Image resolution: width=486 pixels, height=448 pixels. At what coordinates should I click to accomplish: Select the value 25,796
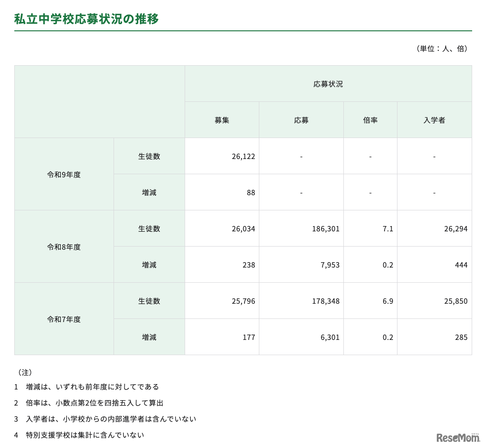tap(243, 301)
